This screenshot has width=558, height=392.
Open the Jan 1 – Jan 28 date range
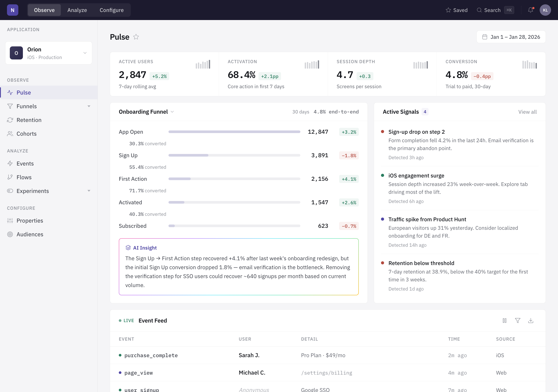pos(511,37)
